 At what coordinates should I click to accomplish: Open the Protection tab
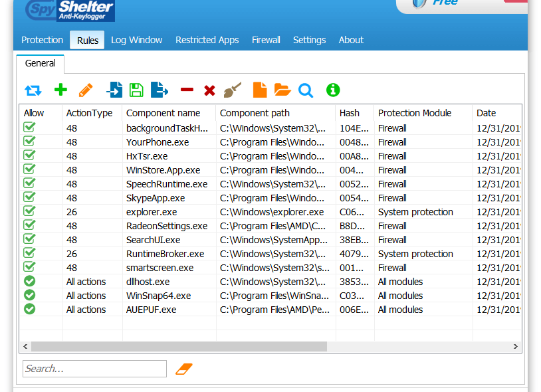tap(42, 40)
